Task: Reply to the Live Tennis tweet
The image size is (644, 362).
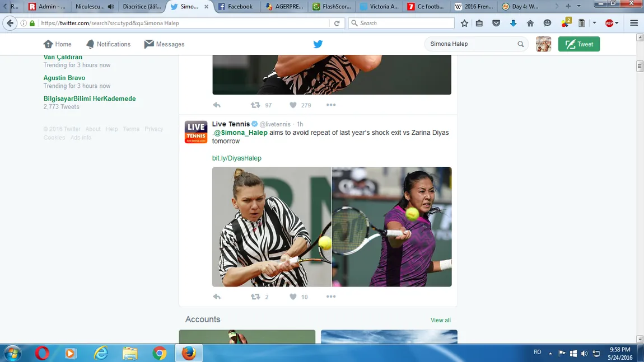Action: click(217, 297)
